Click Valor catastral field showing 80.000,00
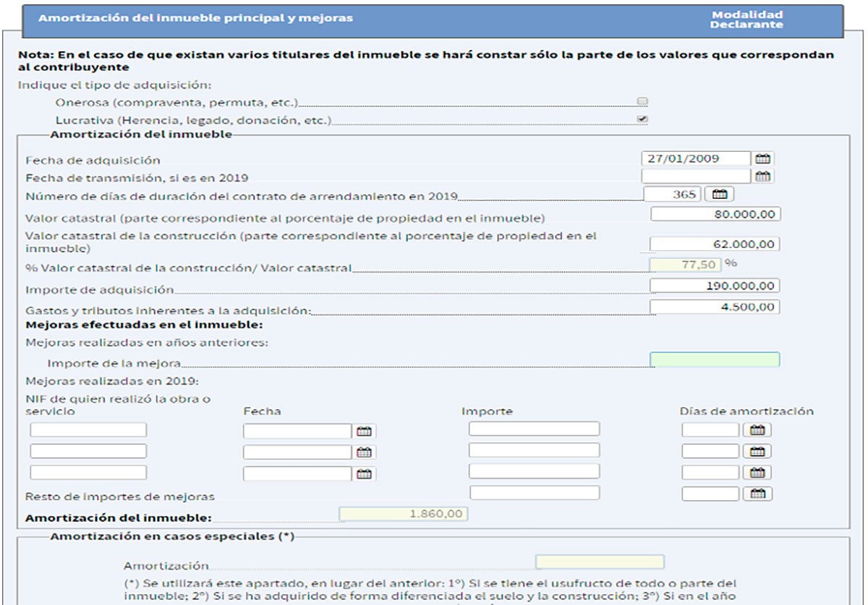This screenshot has height=605, width=868. 715,214
